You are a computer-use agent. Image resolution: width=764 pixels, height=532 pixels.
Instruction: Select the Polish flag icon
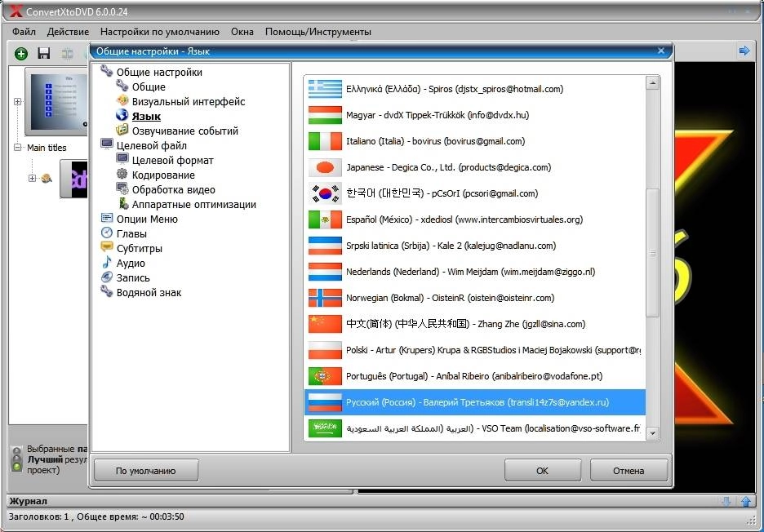325,350
